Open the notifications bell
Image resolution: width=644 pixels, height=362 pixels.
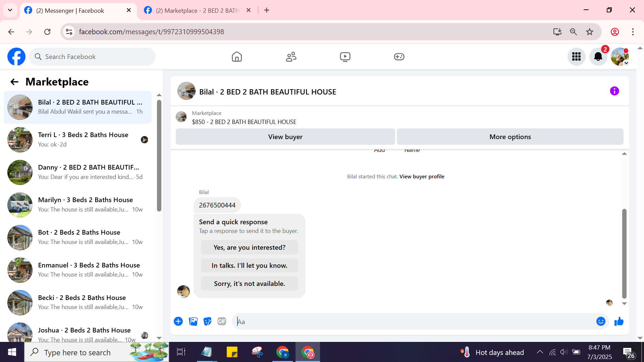(598, 57)
